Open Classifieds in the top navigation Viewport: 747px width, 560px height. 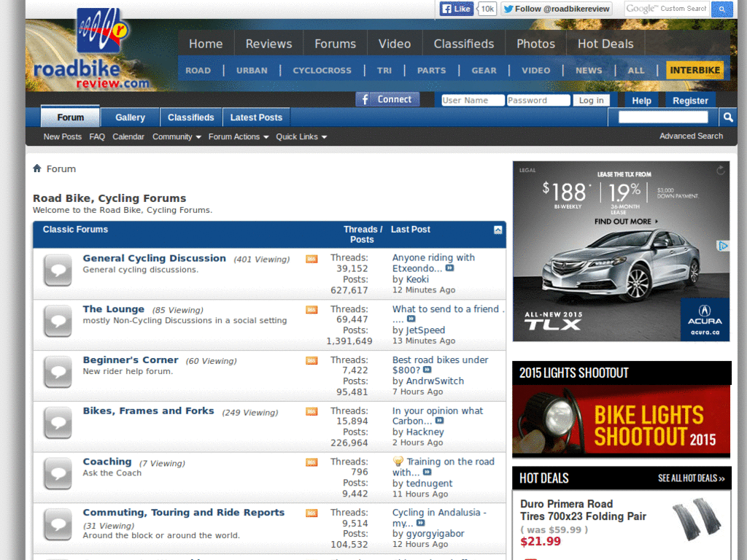463,44
